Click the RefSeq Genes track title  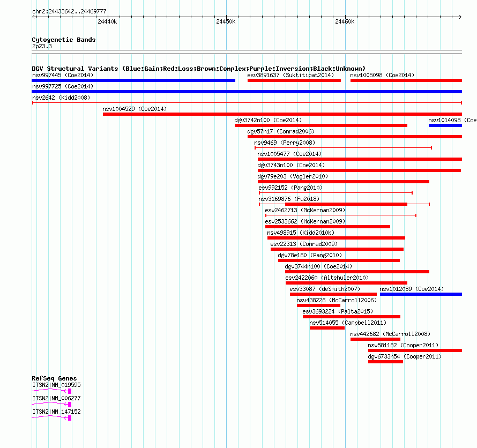tap(54, 378)
